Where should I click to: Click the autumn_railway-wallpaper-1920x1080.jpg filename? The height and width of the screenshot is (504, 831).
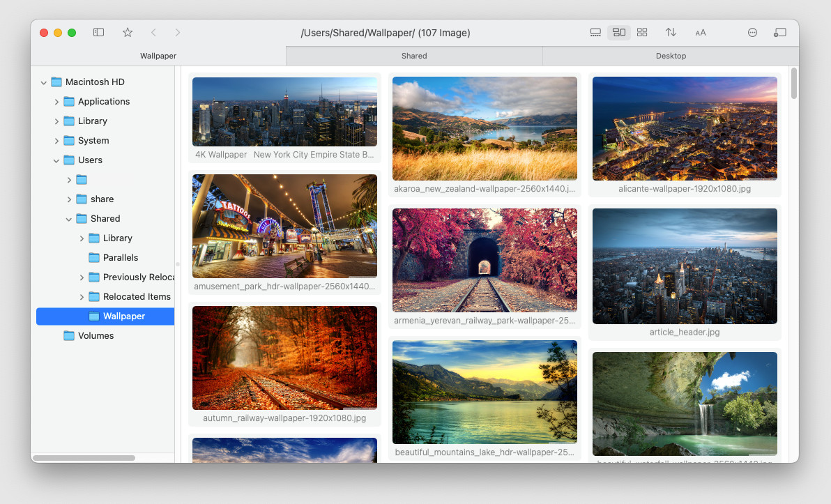(284, 418)
